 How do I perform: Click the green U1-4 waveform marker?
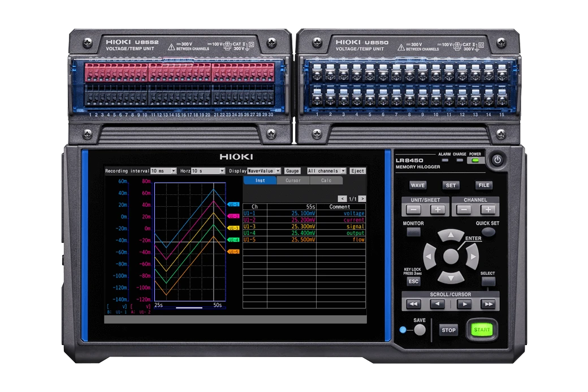tap(234, 240)
